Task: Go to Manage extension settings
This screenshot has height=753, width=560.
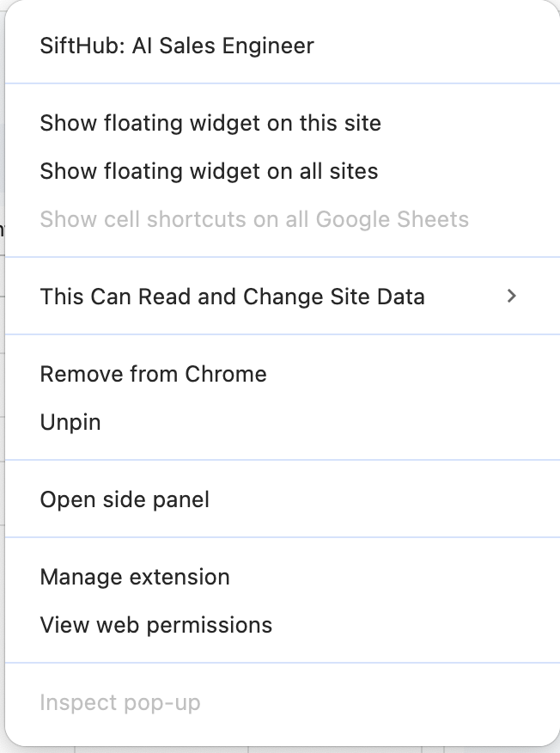Action: (x=135, y=577)
